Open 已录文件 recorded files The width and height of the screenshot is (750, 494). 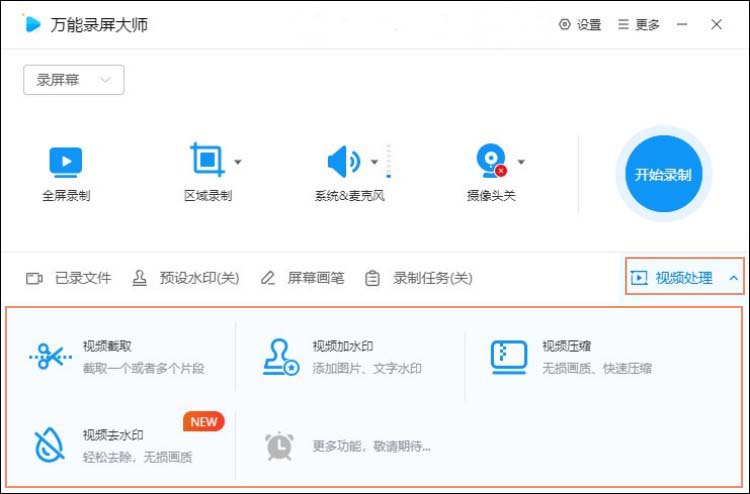(68, 278)
